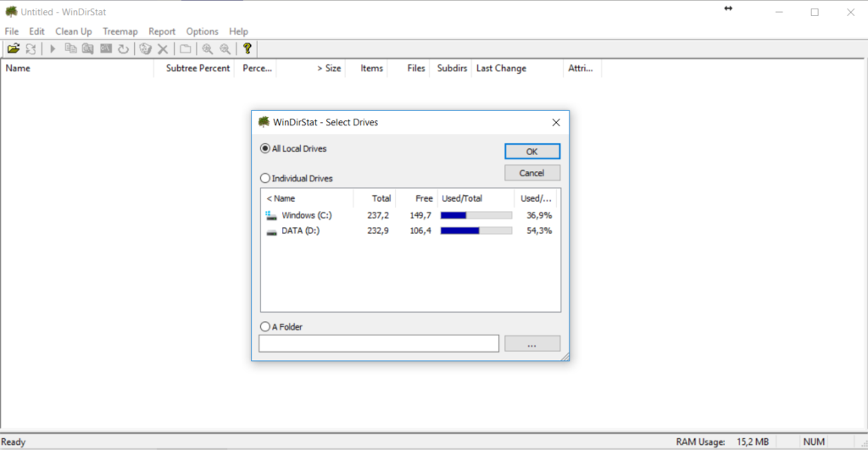The image size is (868, 450).
Task: Click the Refresh Selected toolbar icon
Action: click(123, 48)
